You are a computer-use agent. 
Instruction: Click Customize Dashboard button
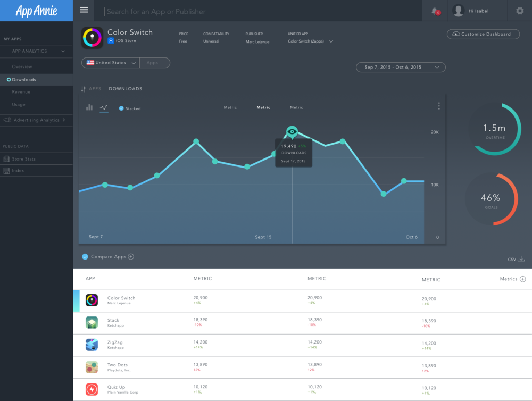coord(483,34)
